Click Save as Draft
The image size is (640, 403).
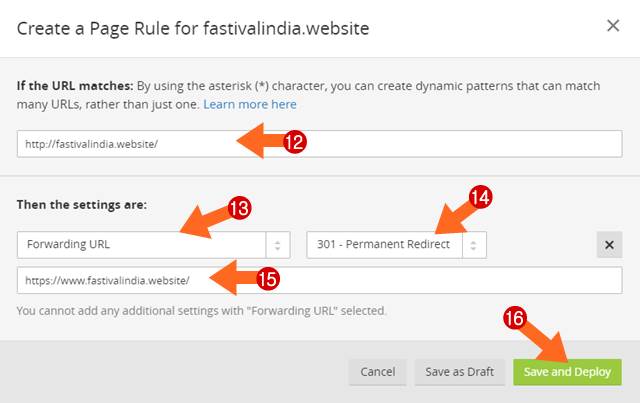click(x=458, y=372)
